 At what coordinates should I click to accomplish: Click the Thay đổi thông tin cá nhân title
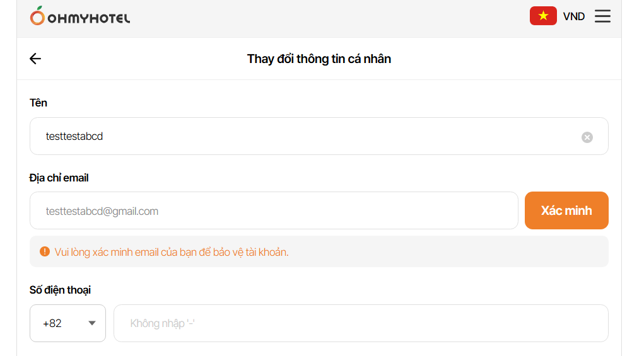(319, 59)
